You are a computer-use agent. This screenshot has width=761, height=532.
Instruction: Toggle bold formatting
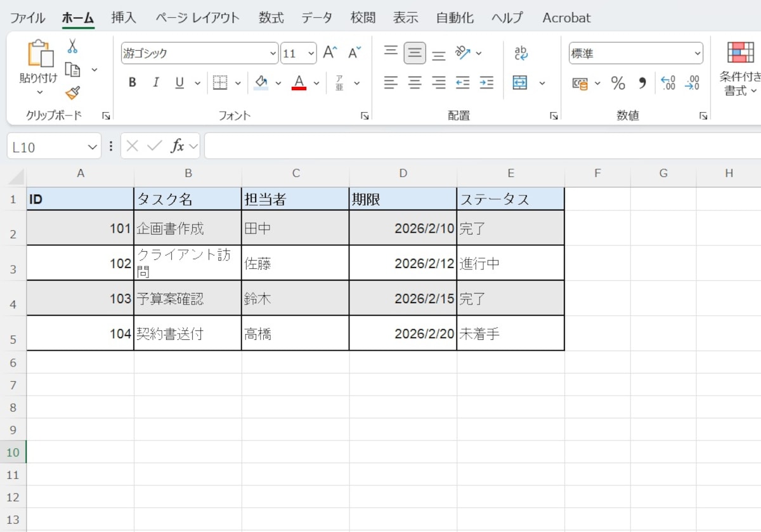point(132,82)
